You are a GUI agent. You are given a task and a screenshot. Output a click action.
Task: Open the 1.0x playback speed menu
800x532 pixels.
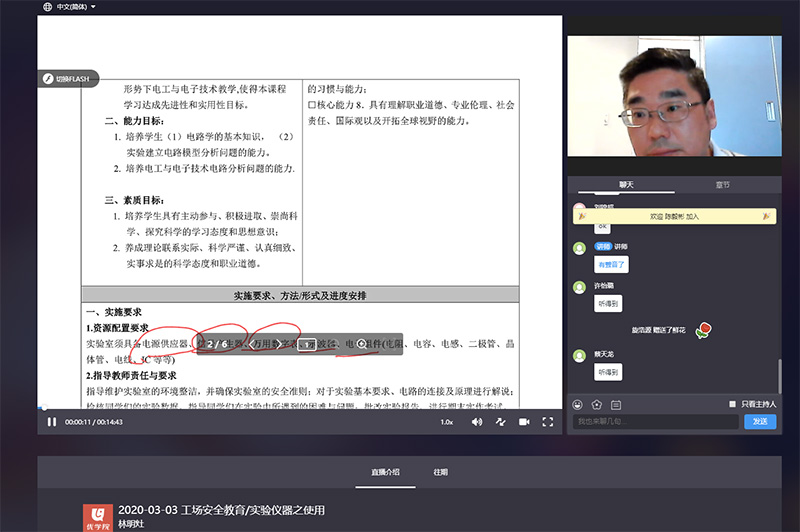click(447, 422)
